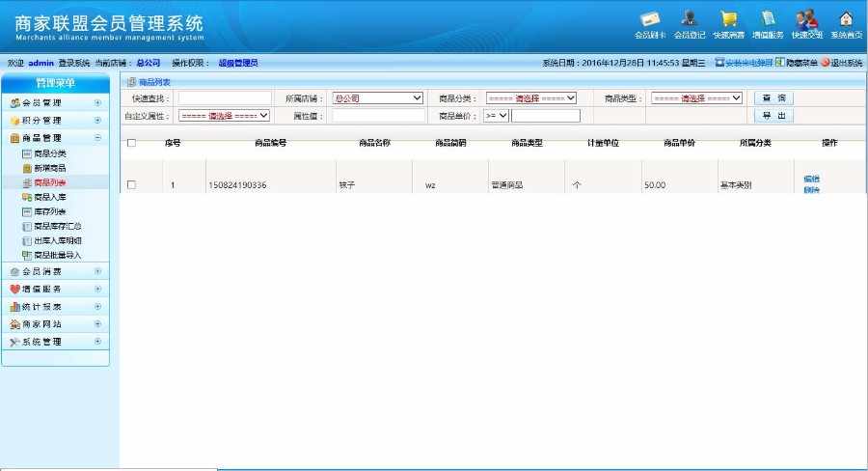Click the 编辑 link for 筷子
Viewport: 868px width, 471px height.
[x=811, y=179]
